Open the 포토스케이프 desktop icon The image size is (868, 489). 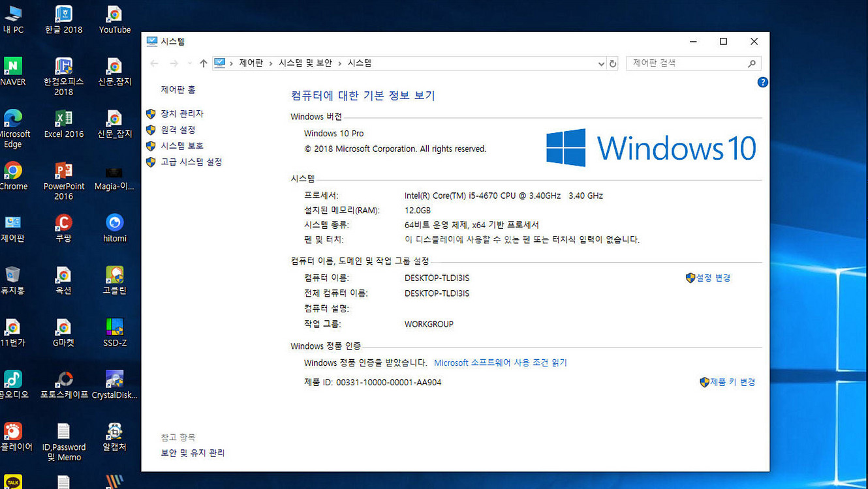tap(63, 384)
